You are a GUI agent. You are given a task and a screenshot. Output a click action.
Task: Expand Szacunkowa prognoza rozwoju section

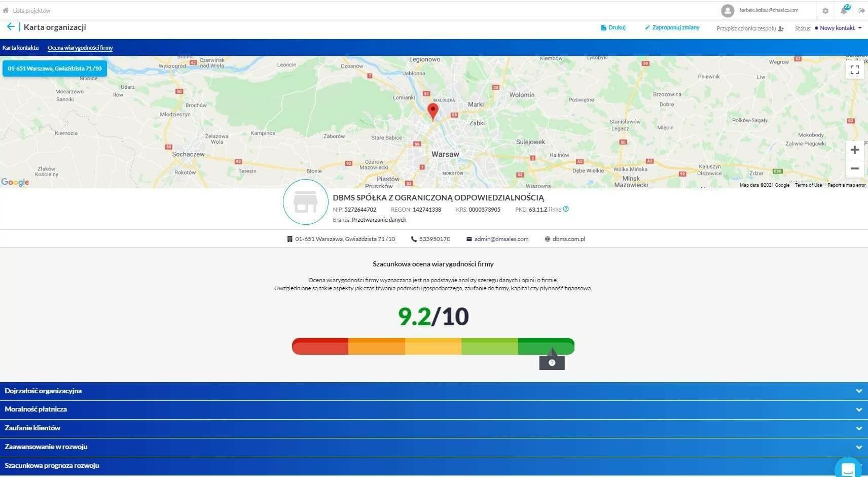pyautogui.click(x=434, y=466)
